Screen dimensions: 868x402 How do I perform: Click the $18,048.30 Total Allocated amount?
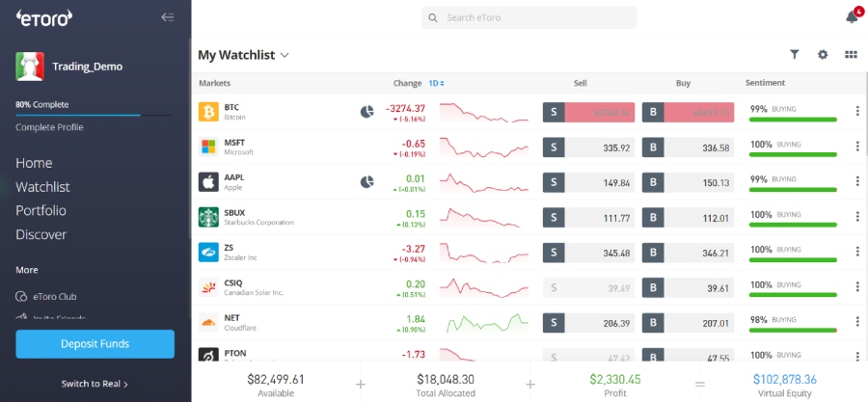pyautogui.click(x=446, y=379)
